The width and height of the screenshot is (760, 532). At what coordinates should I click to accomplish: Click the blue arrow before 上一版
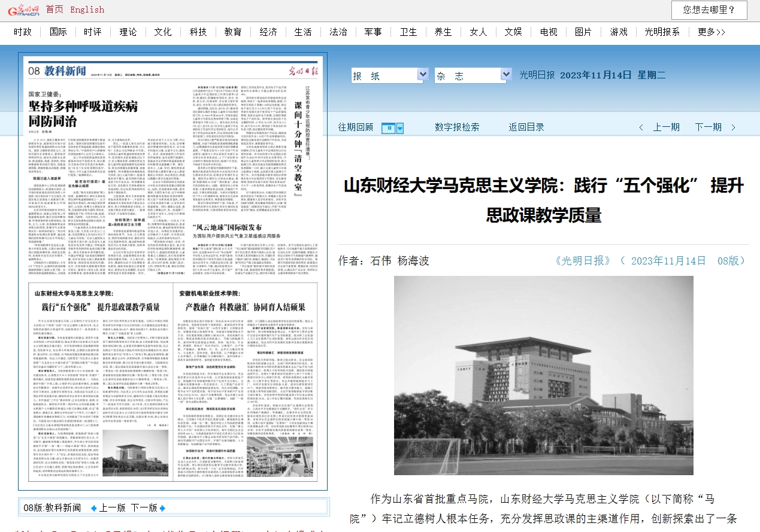[93, 508]
